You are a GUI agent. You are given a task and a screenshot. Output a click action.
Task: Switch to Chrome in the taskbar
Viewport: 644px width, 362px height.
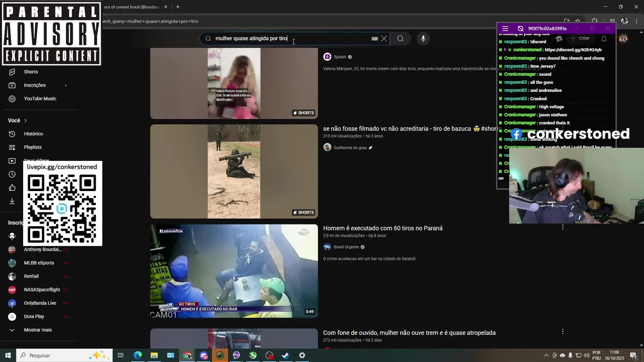[187, 355]
